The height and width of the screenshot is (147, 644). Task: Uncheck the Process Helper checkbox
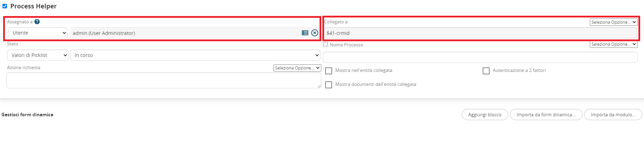click(5, 6)
